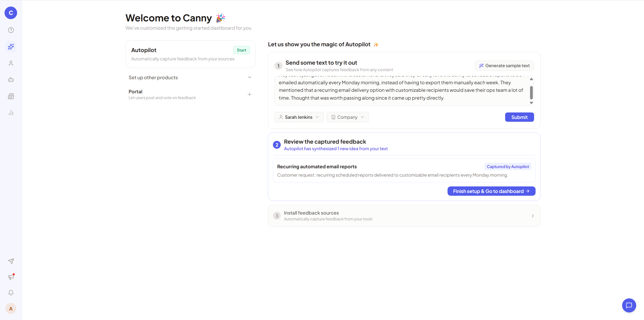Submit the sample feedback text
The width and height of the screenshot is (644, 320).
(519, 117)
